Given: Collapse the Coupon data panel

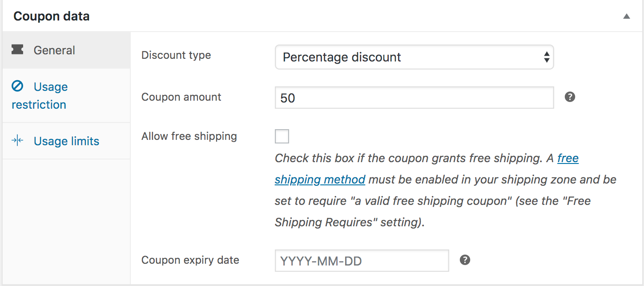Looking at the screenshot, I should point(627,16).
